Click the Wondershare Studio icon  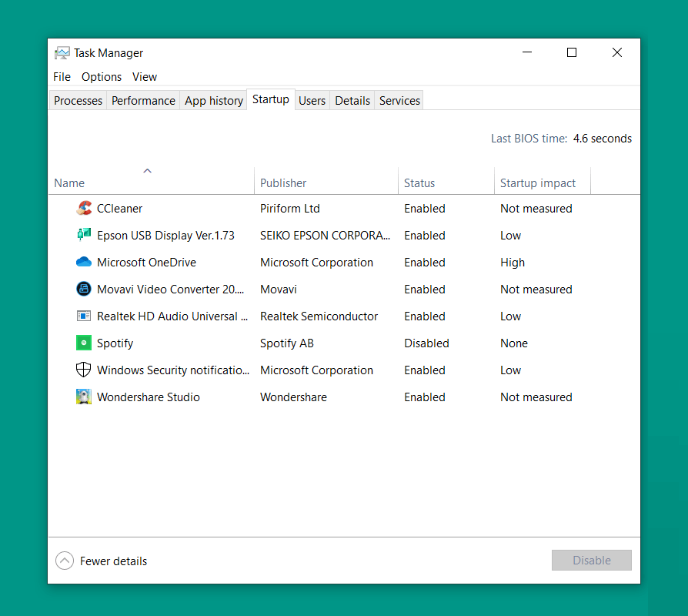click(x=84, y=397)
